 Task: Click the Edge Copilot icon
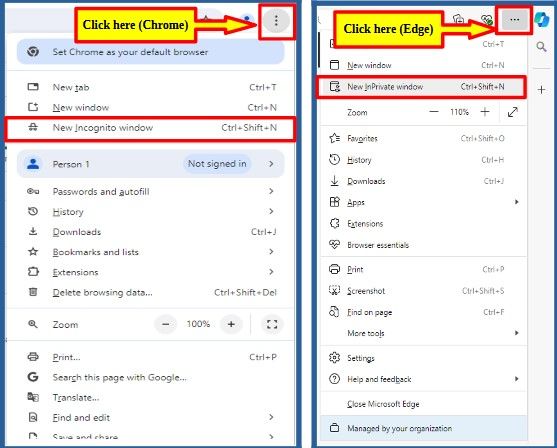coord(542,20)
